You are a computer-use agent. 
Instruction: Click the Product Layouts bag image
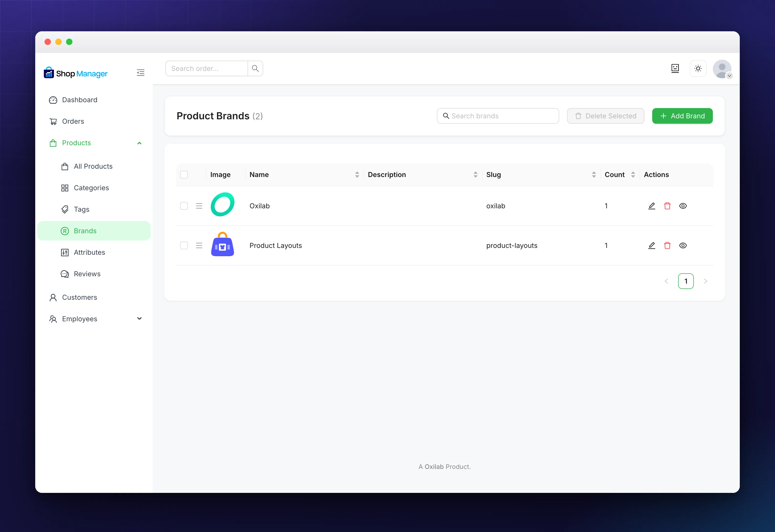[222, 244]
